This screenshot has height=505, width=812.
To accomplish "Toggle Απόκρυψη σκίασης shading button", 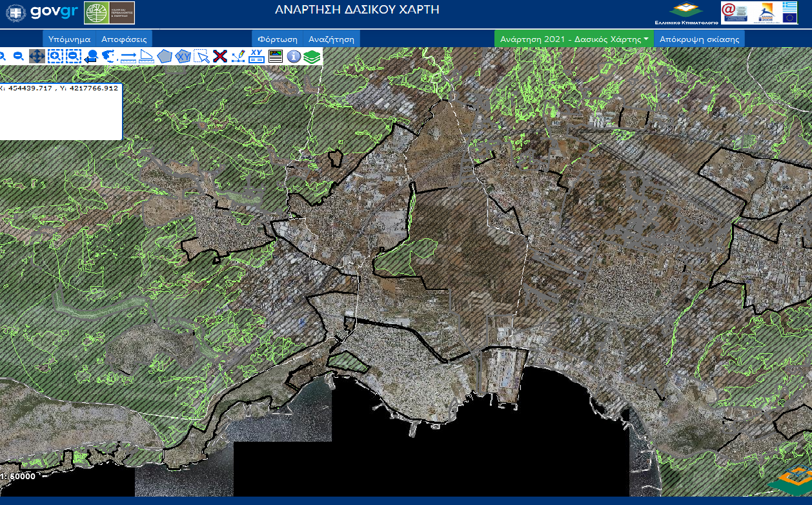I will tap(699, 39).
